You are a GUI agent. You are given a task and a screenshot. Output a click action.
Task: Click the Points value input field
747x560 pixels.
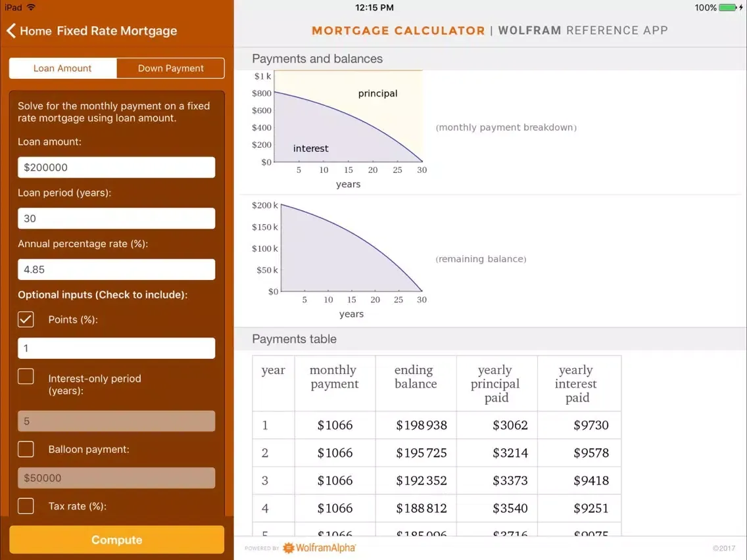(116, 348)
